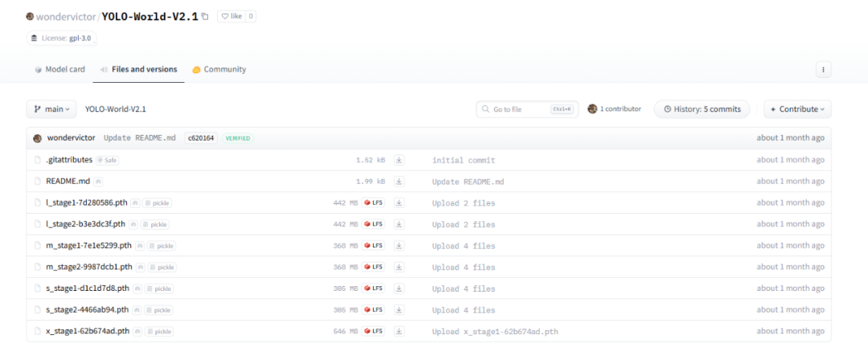Open the Upload x_stage1-62b674ad.pth commit message

click(x=495, y=331)
